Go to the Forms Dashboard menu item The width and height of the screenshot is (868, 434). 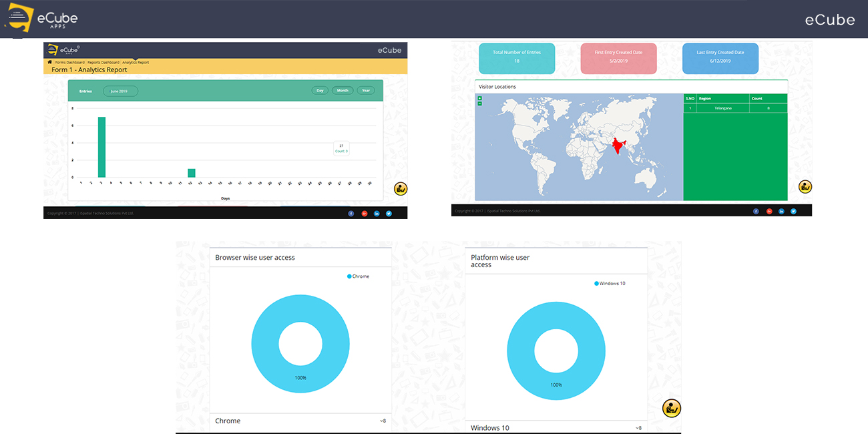69,61
